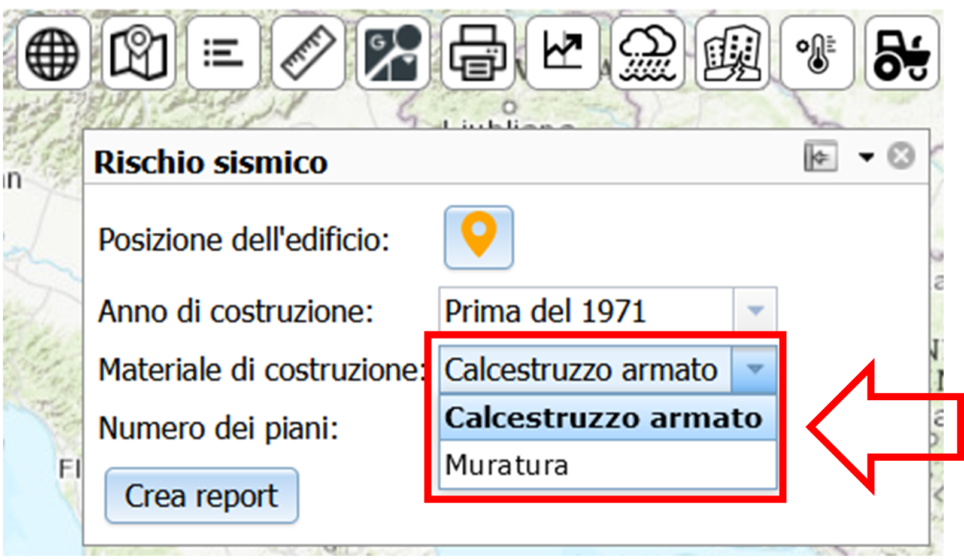
Task: Close the Rischio sismico panel
Action: (x=901, y=157)
